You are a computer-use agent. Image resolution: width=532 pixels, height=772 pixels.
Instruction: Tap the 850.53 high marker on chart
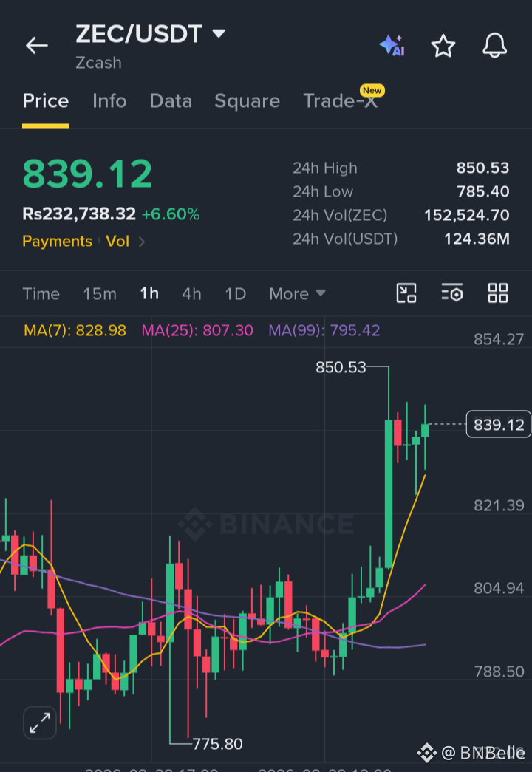tap(341, 367)
